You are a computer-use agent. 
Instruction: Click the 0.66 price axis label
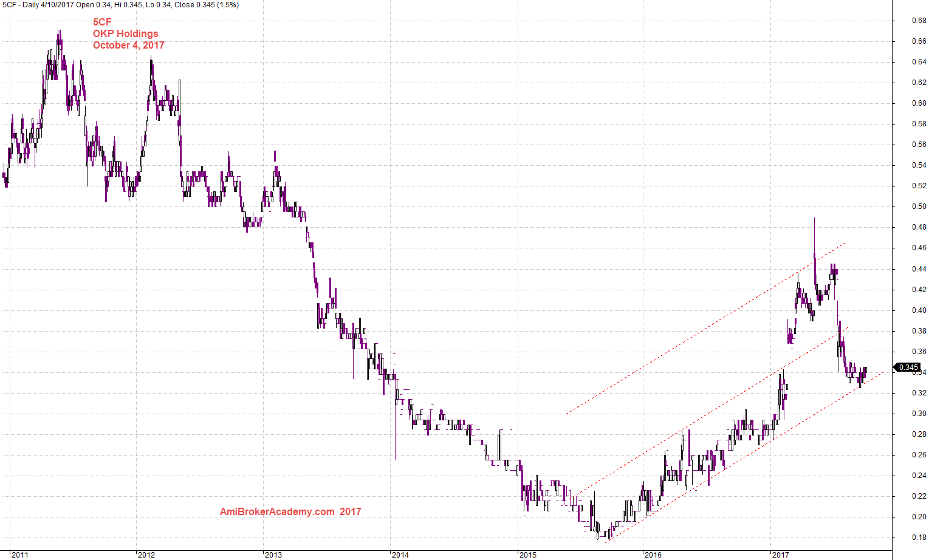(919, 41)
